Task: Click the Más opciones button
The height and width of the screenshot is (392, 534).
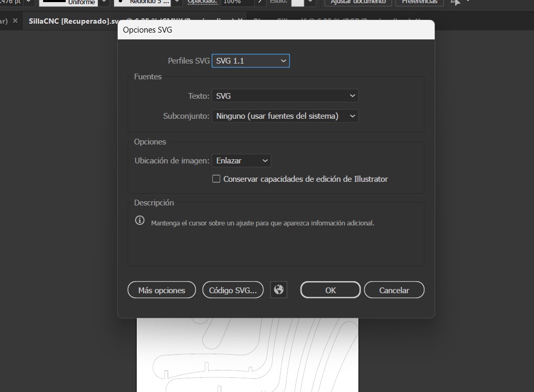Action: 162,290
